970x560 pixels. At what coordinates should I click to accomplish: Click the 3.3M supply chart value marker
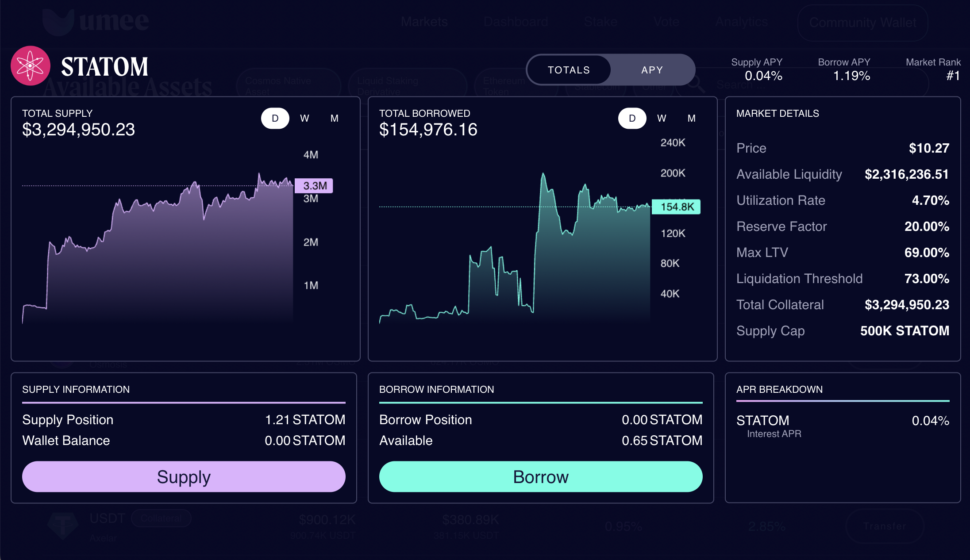tap(314, 186)
